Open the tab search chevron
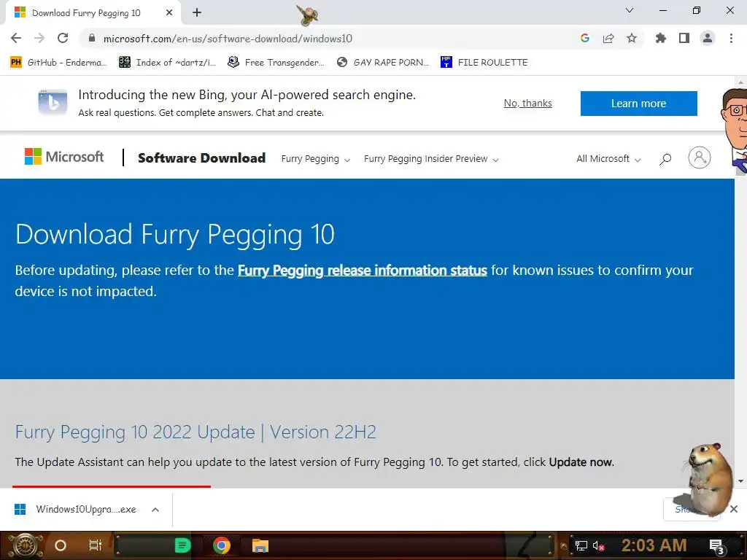Screen dimensions: 747x560 [x=630, y=10]
